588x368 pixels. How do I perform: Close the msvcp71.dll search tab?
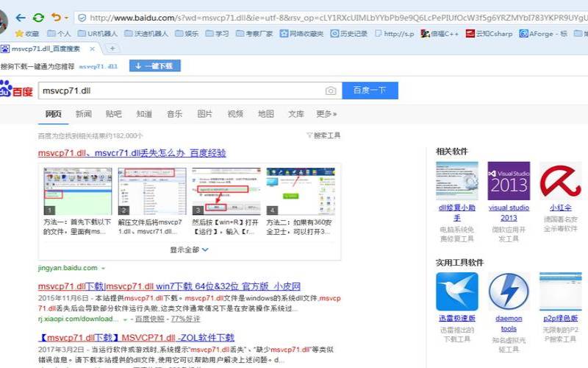coord(93,49)
